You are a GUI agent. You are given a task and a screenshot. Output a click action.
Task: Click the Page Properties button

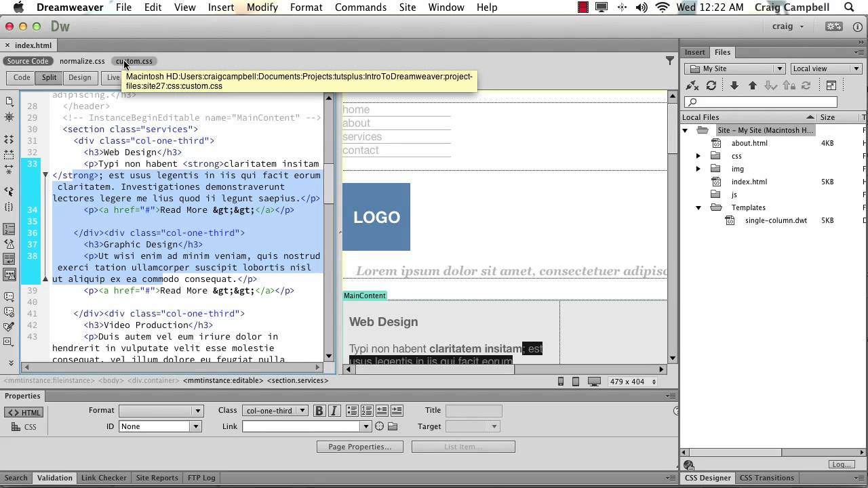359,447
